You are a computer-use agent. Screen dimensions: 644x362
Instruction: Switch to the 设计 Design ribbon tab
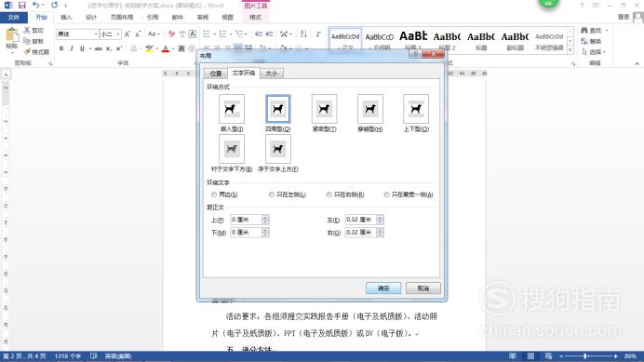91,18
